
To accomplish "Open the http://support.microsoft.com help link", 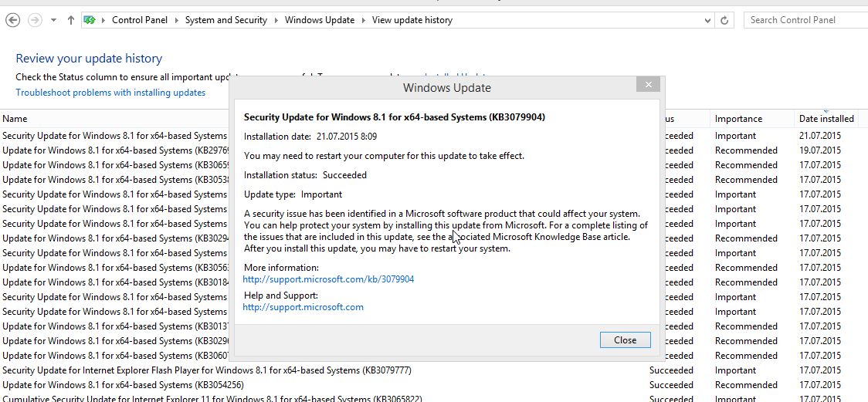I will (303, 307).
